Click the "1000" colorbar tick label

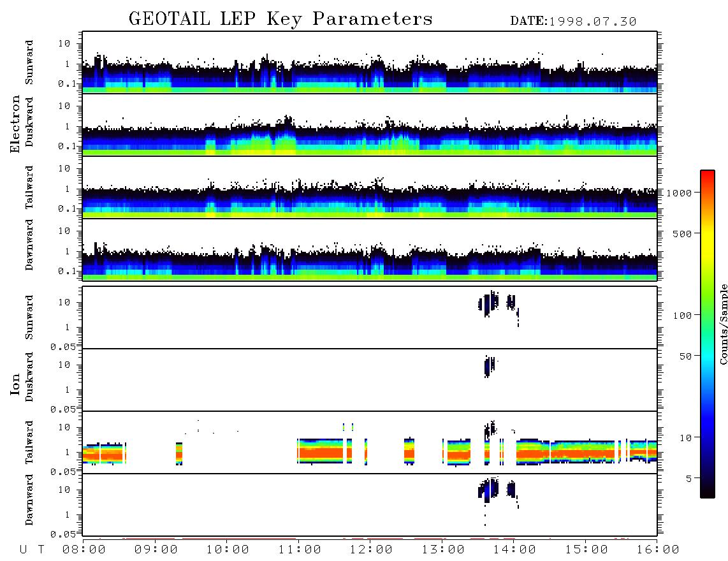(x=679, y=193)
